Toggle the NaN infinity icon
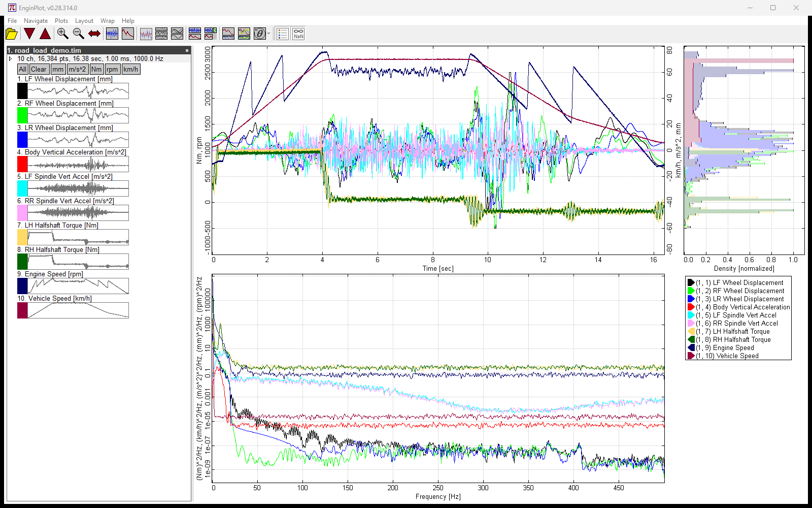Viewport: 812px width, 508px height. (x=298, y=34)
